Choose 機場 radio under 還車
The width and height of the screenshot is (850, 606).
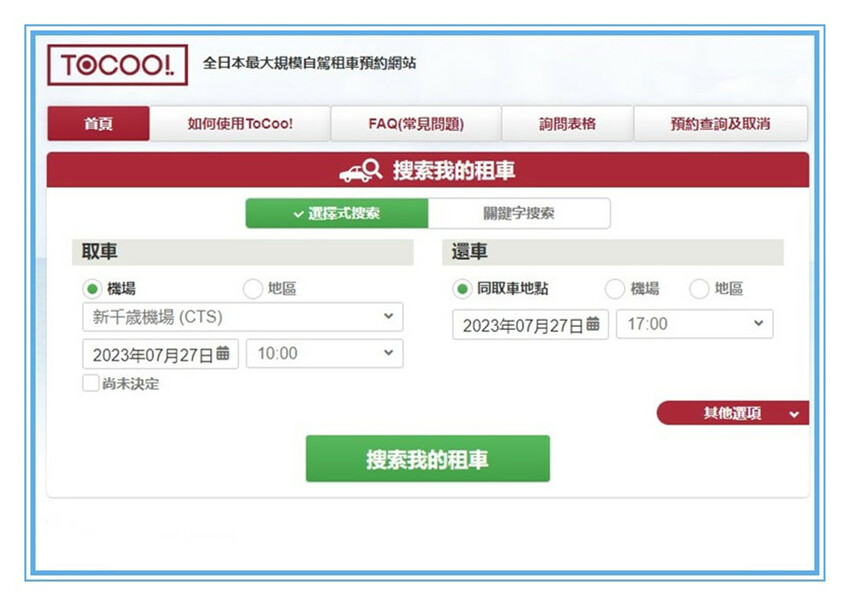pos(615,289)
